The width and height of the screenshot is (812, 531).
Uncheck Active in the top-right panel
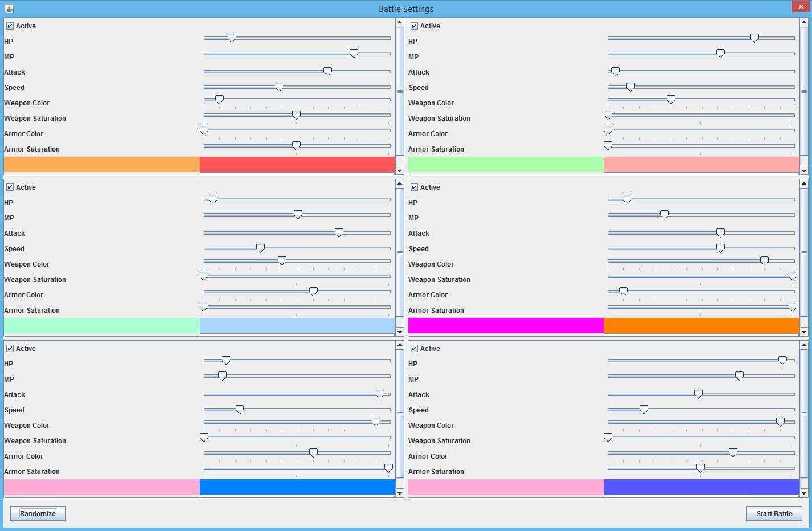coord(414,26)
